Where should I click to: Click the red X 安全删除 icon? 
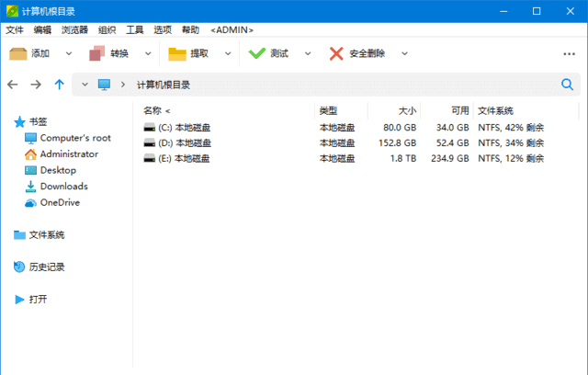(x=336, y=53)
